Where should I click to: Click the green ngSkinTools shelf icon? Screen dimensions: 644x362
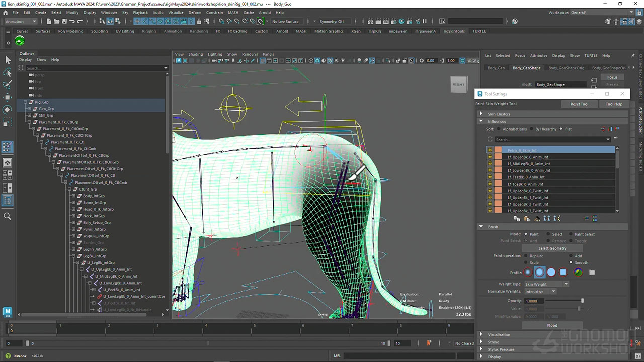click(20, 41)
